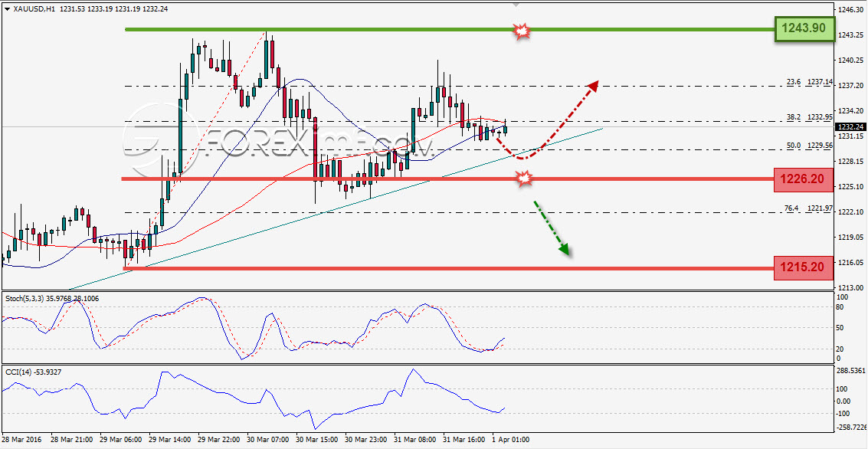868x449 pixels.
Task: Click the grey chart shift marker at top
Action: point(516,5)
